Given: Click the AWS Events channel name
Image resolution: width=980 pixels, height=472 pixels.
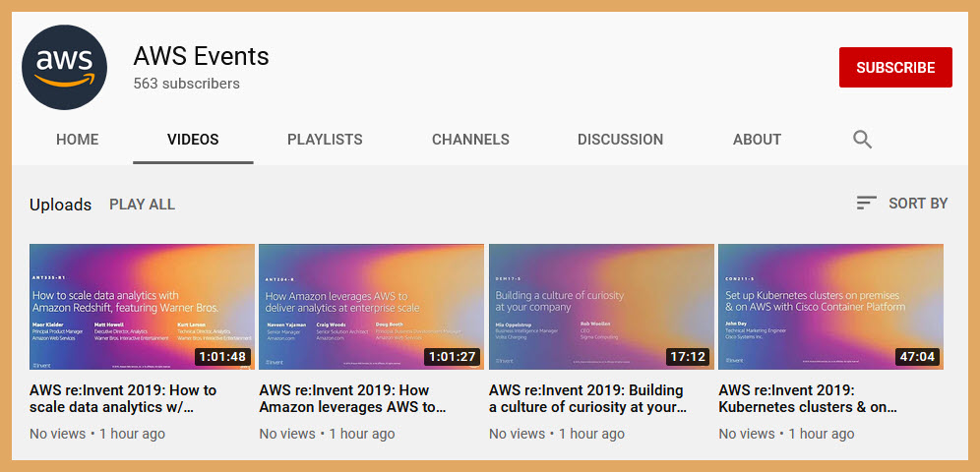Looking at the screenshot, I should (202, 56).
